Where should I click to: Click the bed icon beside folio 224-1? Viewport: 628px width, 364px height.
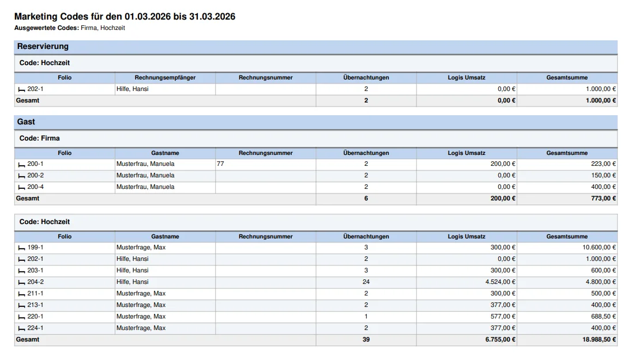pyautogui.click(x=22, y=329)
